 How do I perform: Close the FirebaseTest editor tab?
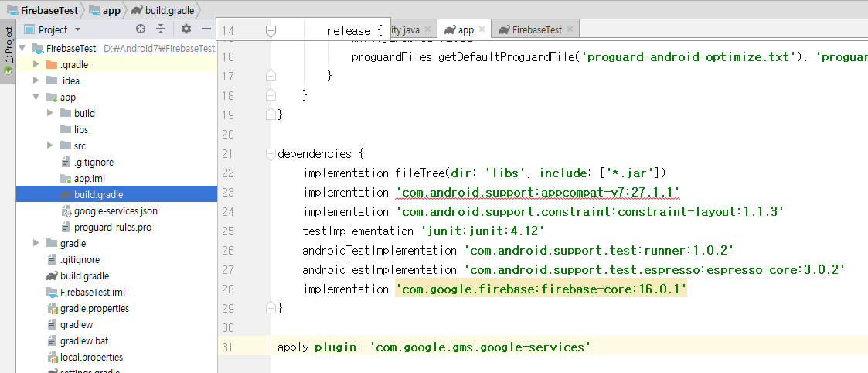coord(570,29)
